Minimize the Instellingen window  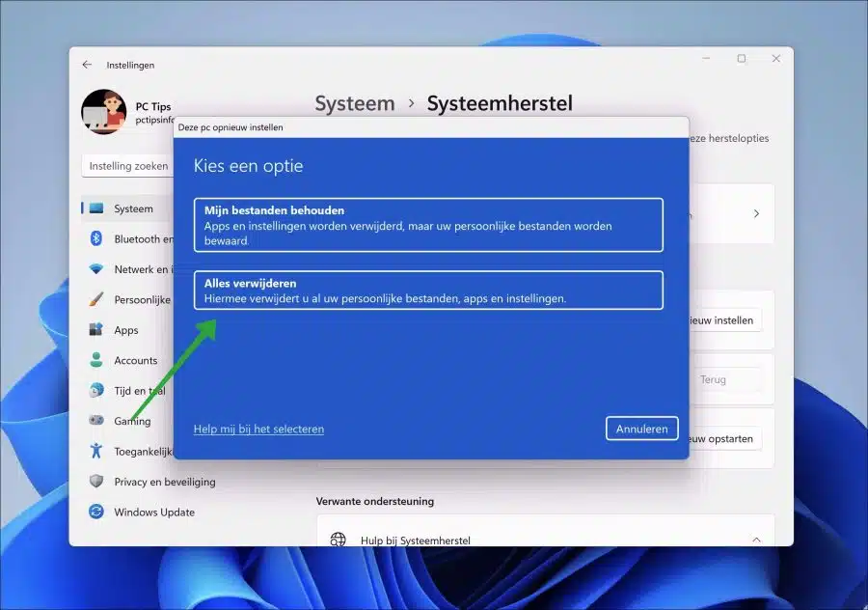[706, 58]
